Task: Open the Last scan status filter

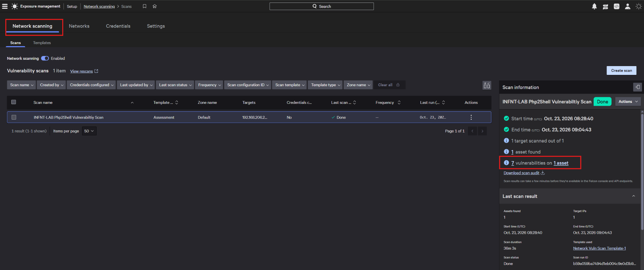Action: click(175, 85)
